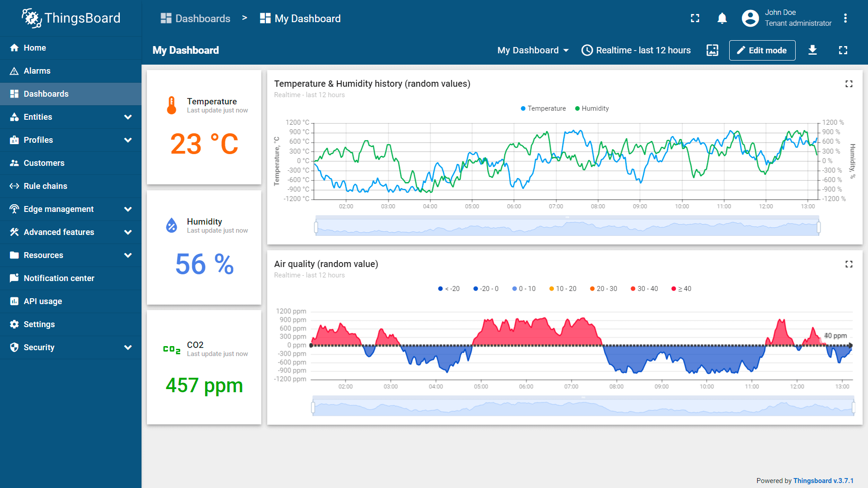Open My Dashboard state dropdown
Viewport: 868px width, 488px height.
tap(533, 50)
